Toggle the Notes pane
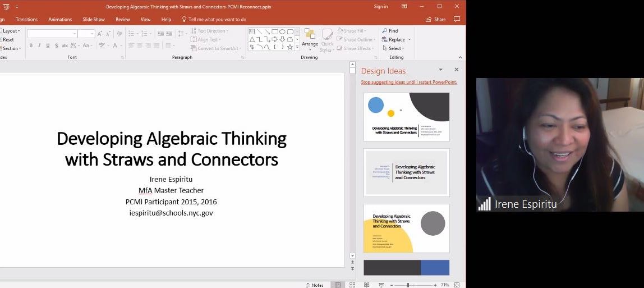Viewport: 644px width, 288px height. (315, 285)
